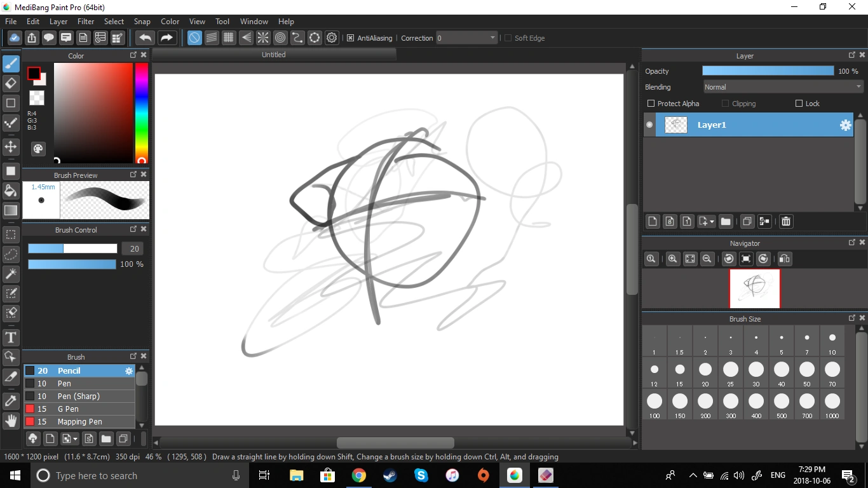
Task: Open the Filter menu
Action: pos(86,22)
